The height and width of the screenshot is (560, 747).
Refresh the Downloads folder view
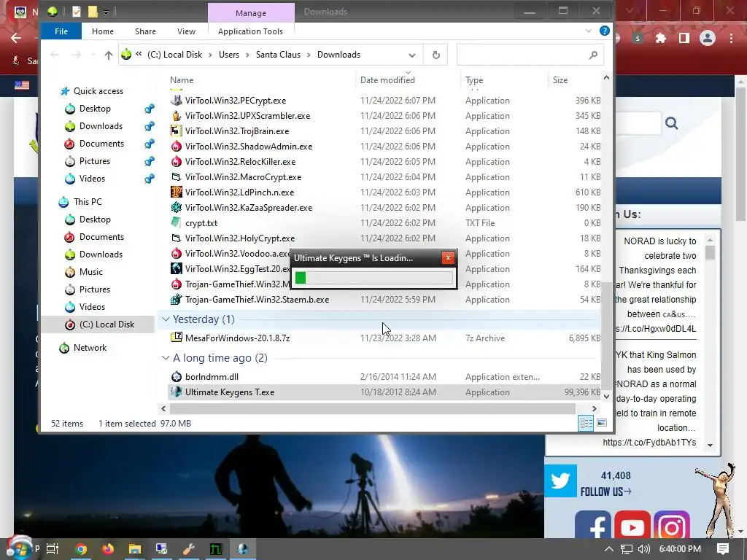click(x=436, y=55)
